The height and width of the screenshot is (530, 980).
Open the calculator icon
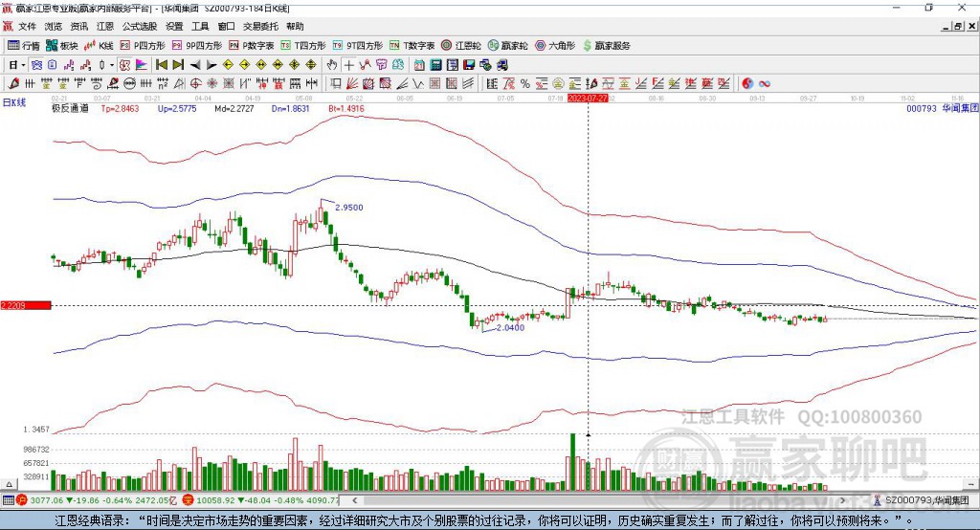[436, 65]
